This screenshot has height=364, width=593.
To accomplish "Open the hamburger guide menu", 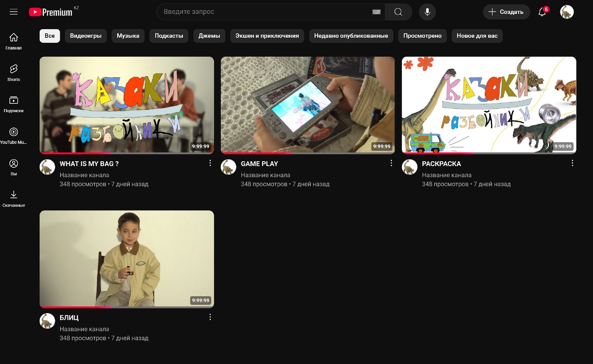I will [x=14, y=12].
